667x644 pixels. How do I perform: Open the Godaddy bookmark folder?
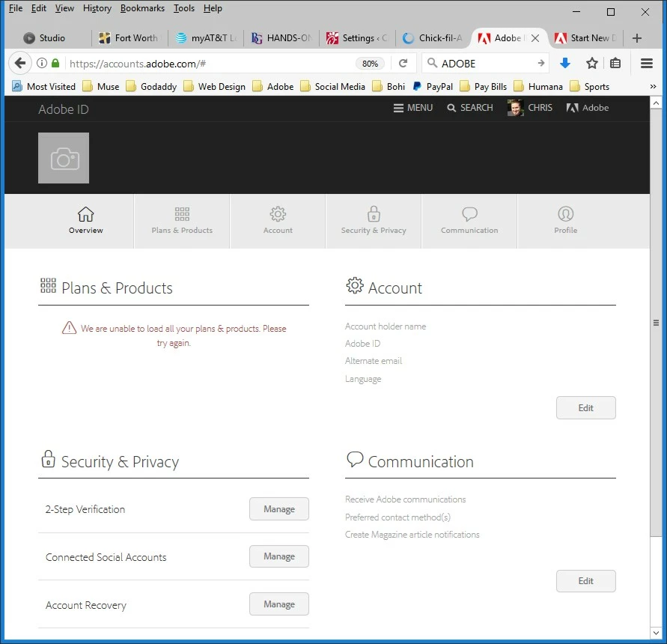click(x=151, y=86)
